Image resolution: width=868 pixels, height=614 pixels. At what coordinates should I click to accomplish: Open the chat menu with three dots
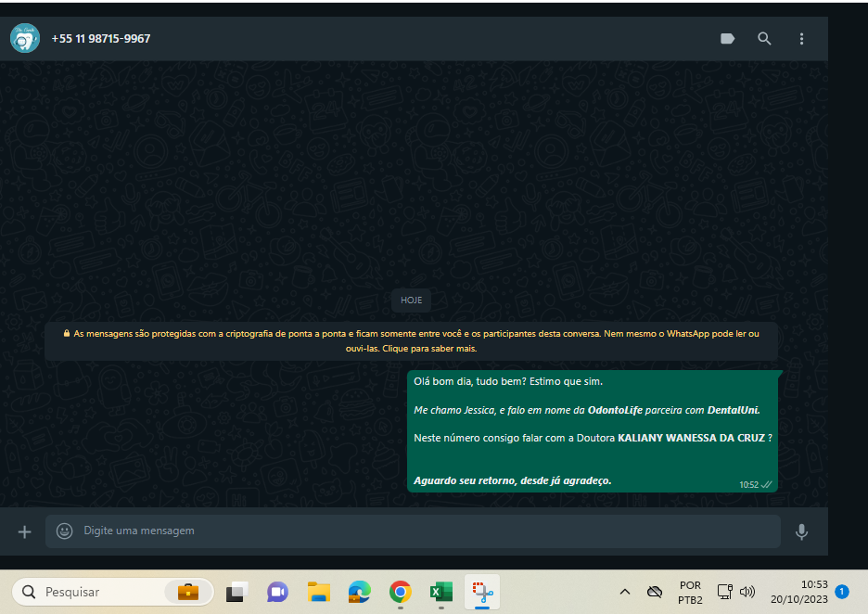[x=801, y=38]
